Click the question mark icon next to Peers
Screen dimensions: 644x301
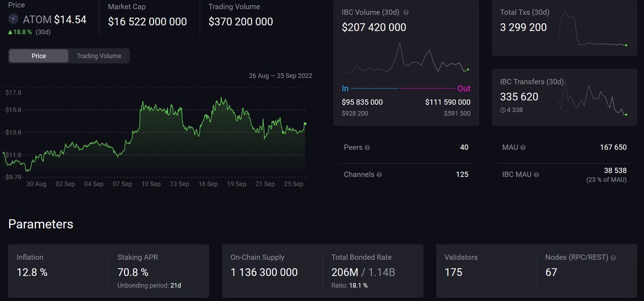(368, 148)
